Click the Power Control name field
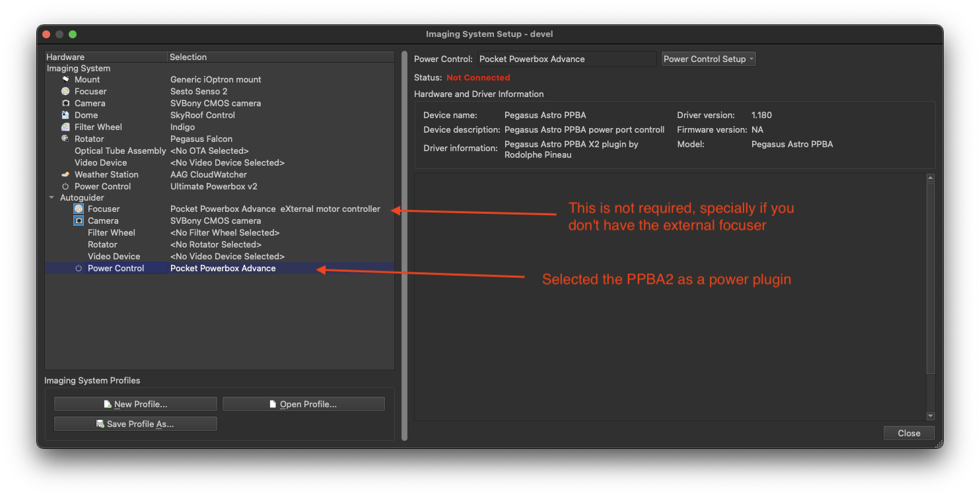Screen dimensions: 980x497 567,59
